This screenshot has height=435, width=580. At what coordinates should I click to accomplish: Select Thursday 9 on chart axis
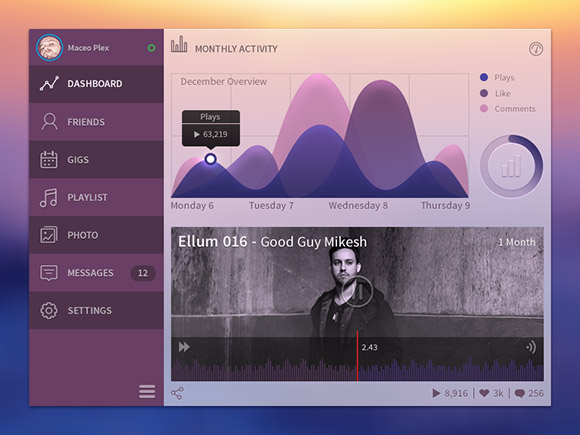[x=445, y=205]
